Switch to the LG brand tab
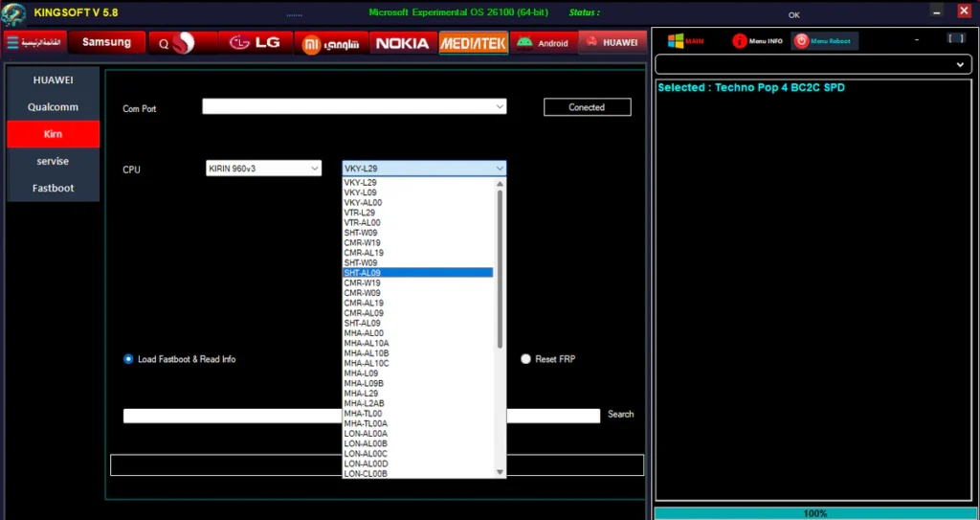This screenshot has width=980, height=520. tap(255, 42)
